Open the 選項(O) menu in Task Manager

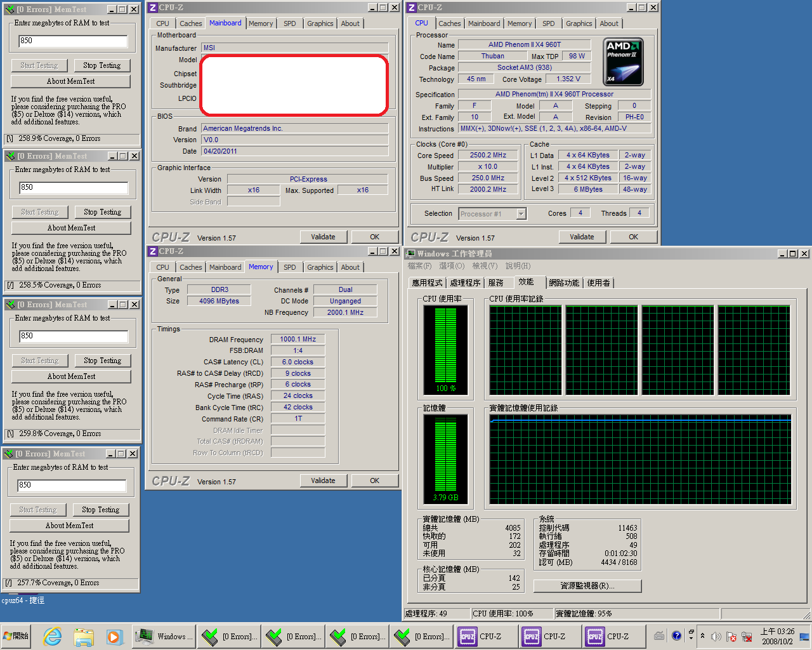[x=452, y=266]
